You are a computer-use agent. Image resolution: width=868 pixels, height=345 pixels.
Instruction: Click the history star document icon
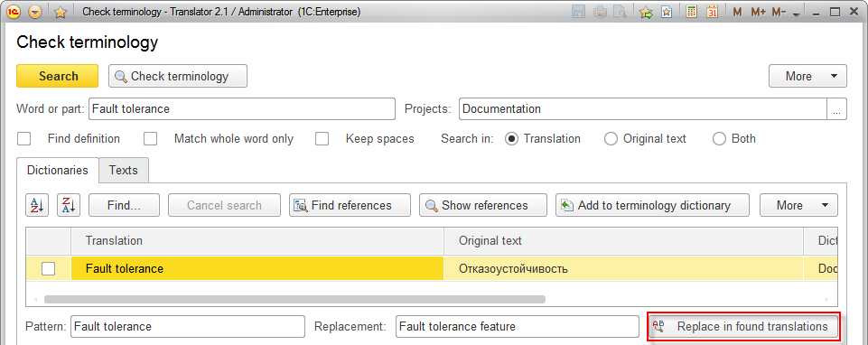[667, 12]
